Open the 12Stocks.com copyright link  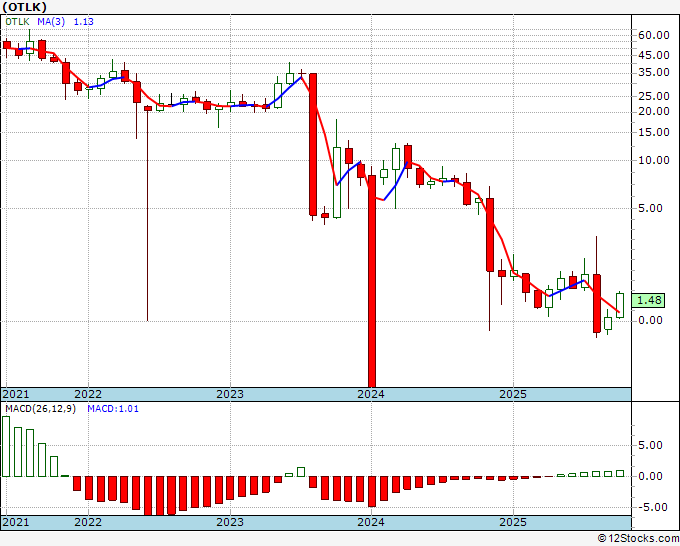pyautogui.click(x=638, y=539)
